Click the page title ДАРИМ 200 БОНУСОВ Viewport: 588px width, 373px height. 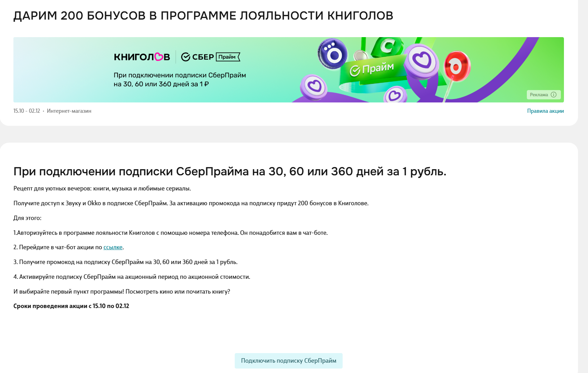coord(203,15)
